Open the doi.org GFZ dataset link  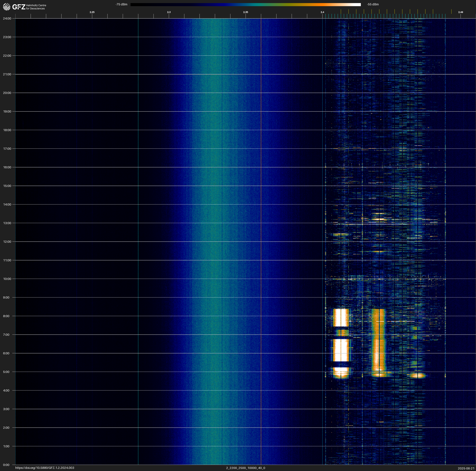click(x=45, y=468)
